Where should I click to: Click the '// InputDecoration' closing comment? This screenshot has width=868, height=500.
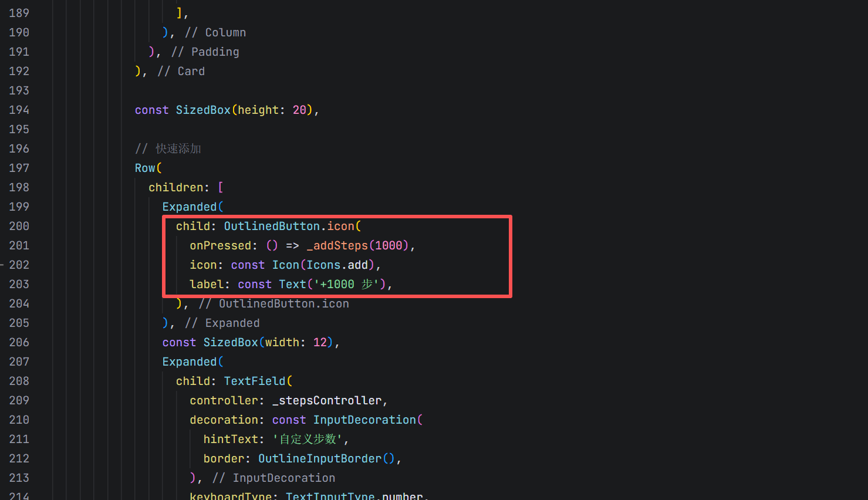pos(274,478)
